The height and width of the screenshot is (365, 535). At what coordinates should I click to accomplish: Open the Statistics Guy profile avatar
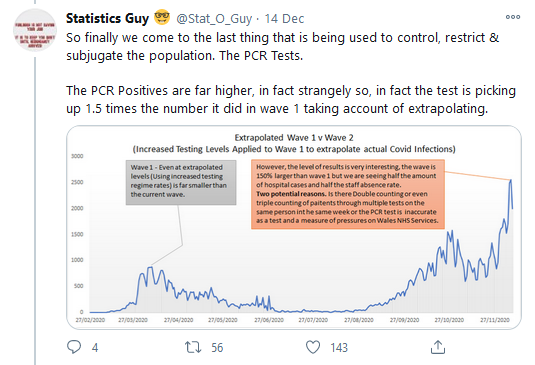coord(35,30)
